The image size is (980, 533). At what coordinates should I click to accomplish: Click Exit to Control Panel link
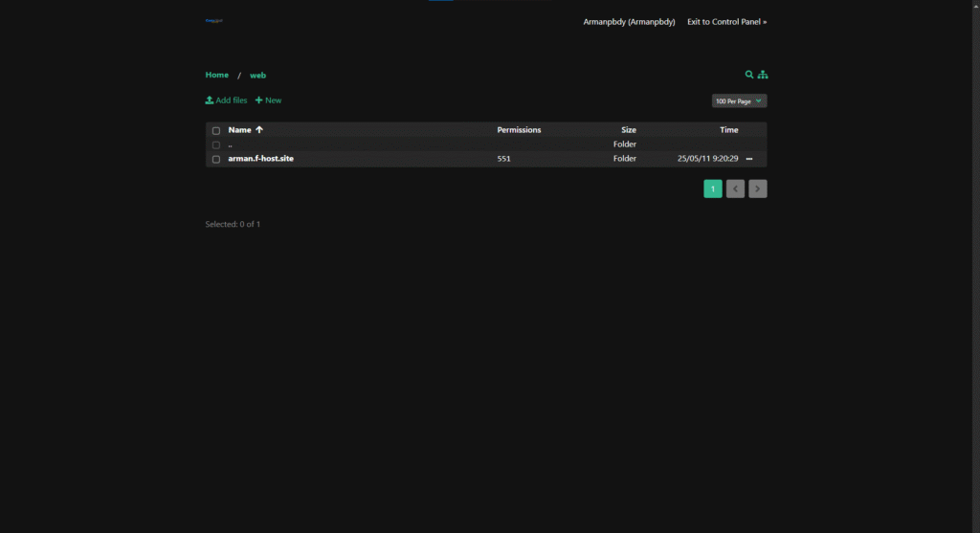[x=726, y=21]
